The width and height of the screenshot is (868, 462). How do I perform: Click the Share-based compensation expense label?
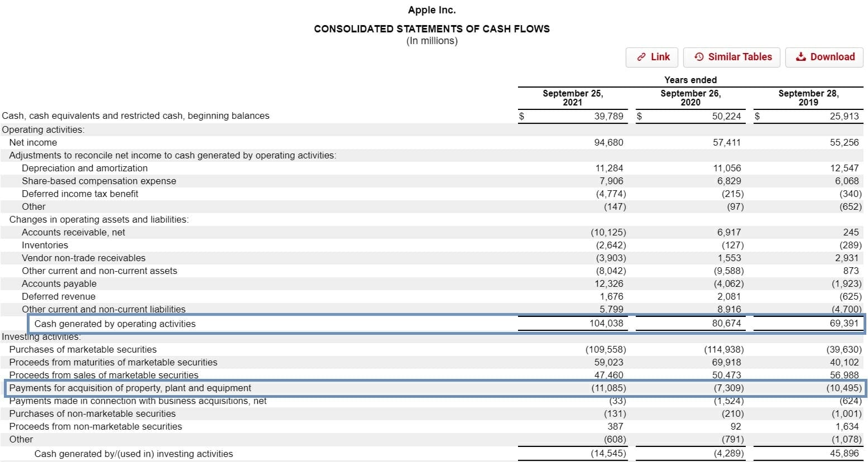99,181
